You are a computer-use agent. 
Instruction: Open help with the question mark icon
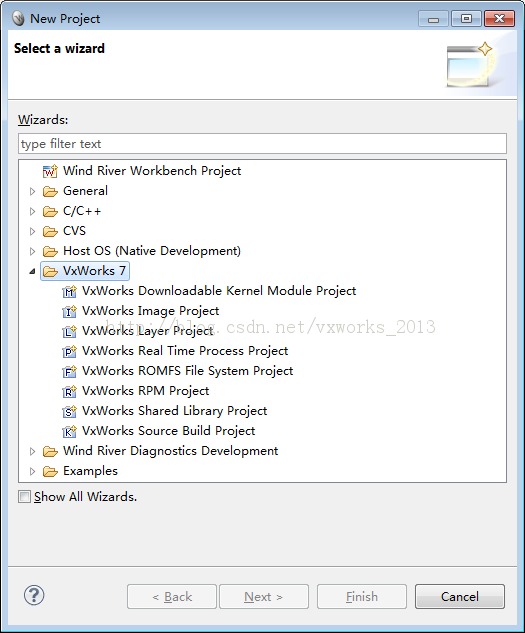(34, 595)
